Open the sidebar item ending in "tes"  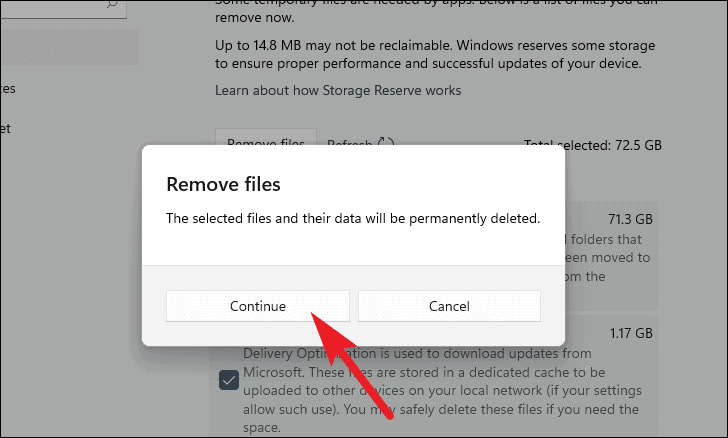point(8,89)
